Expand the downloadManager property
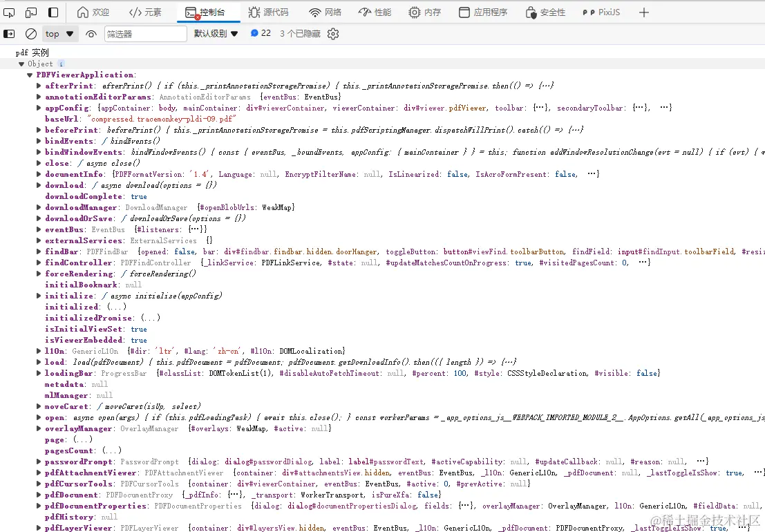The width and height of the screenshot is (765, 532). point(39,208)
